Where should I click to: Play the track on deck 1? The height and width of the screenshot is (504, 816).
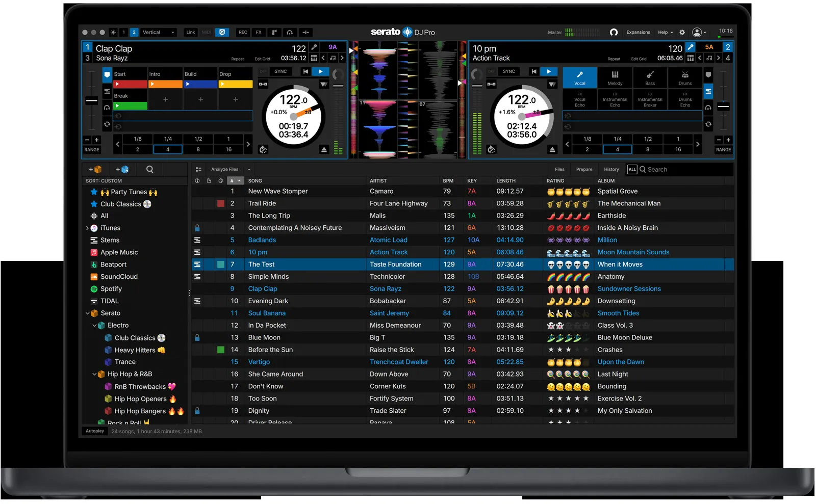[x=320, y=72]
